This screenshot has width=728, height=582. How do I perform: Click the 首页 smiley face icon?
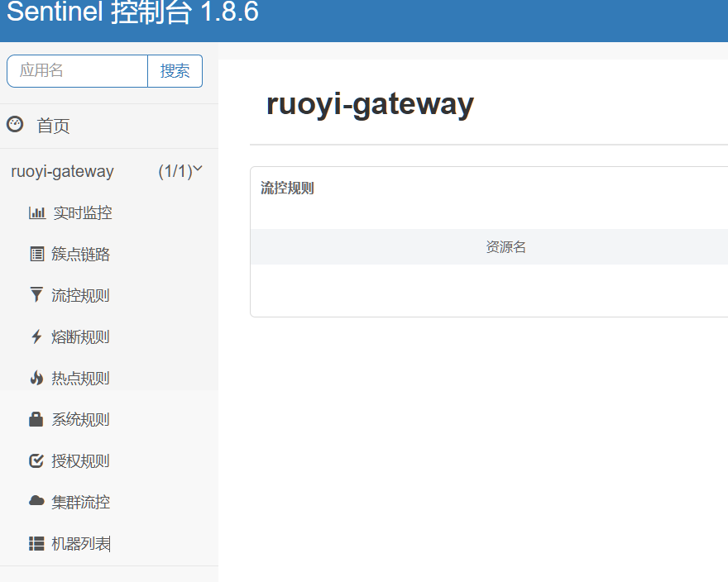[15, 124]
